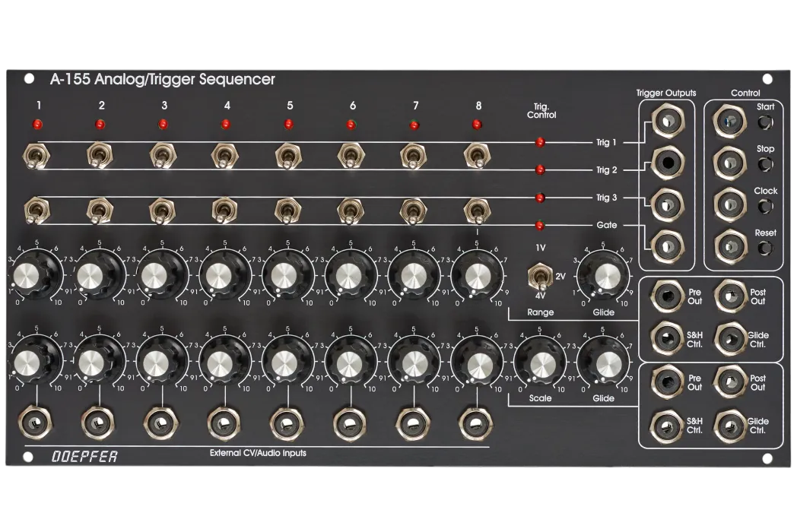Click the lower Glide Ctrl. jack
The width and height of the screenshot is (797, 532).
730,426
